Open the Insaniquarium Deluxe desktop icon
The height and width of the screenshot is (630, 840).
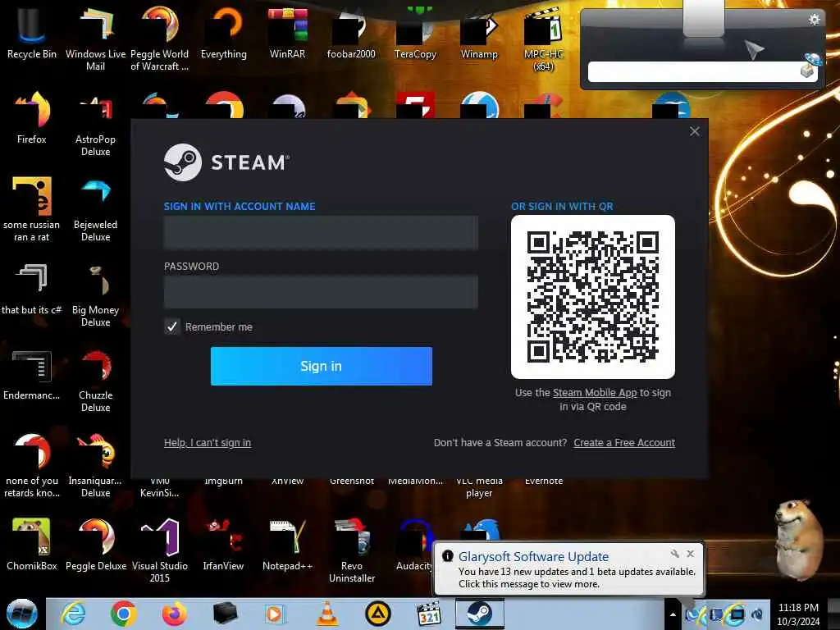[95, 465]
